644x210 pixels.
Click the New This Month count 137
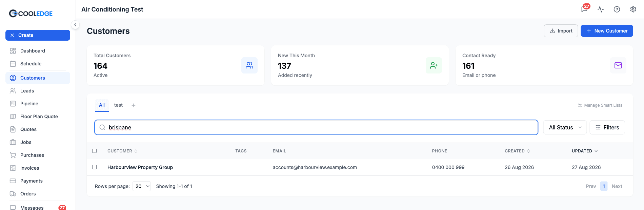284,66
